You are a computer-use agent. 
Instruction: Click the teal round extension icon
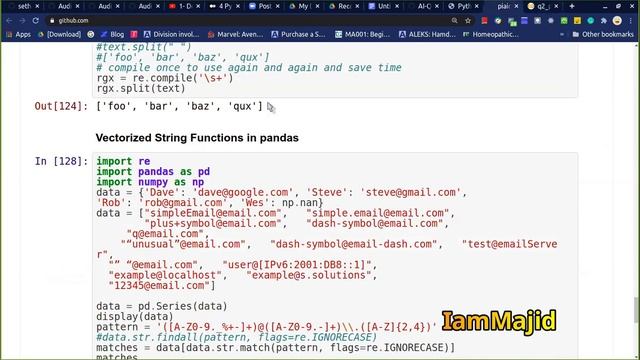591,20
